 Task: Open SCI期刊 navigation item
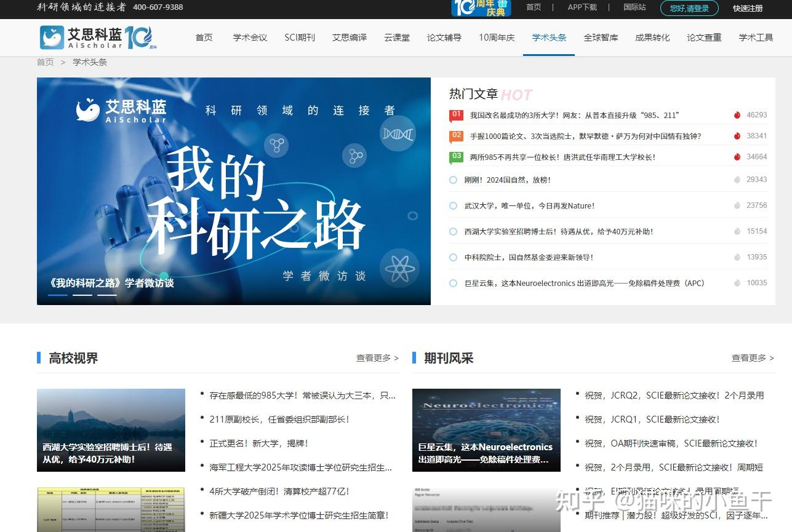pos(300,38)
